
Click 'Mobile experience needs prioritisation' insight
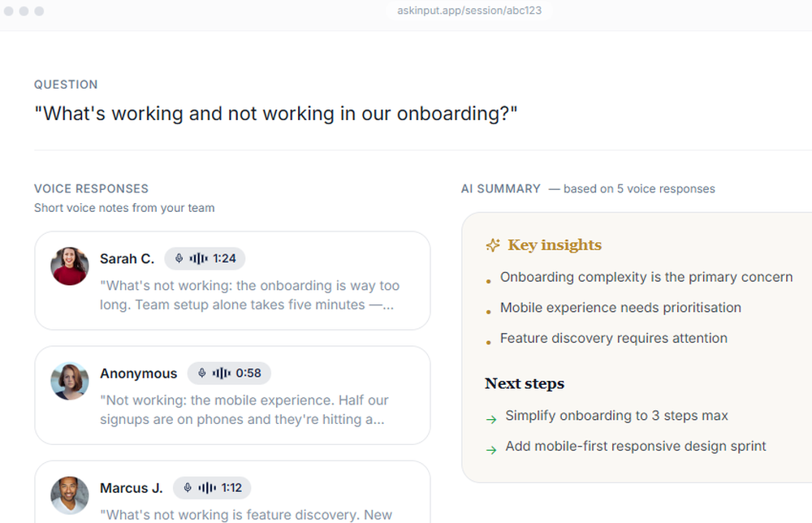[620, 308]
